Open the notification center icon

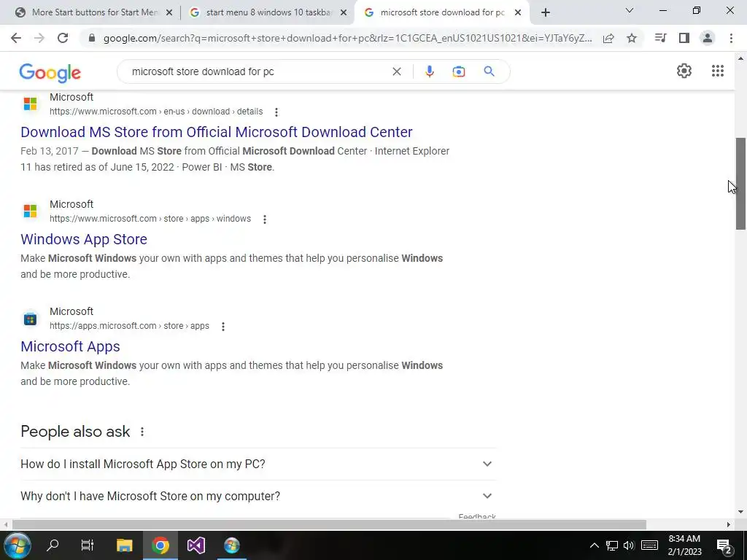(724, 546)
